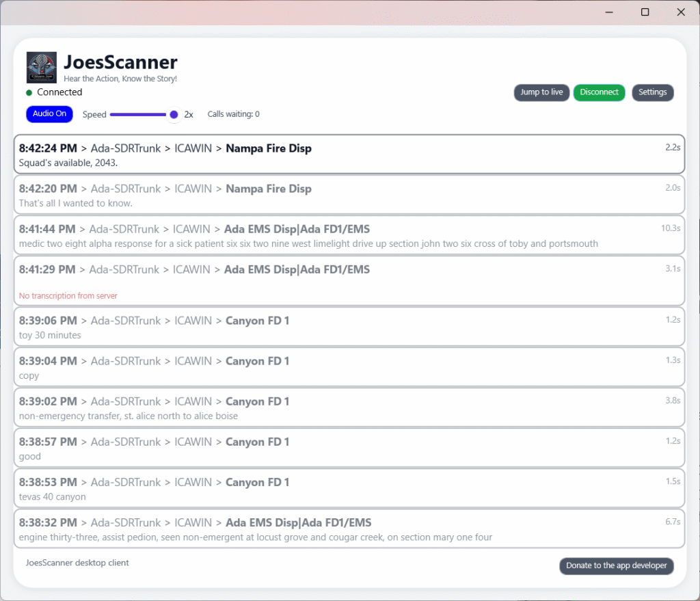Play the engine thirty-three call entry
The image size is (700, 601).
(349, 529)
